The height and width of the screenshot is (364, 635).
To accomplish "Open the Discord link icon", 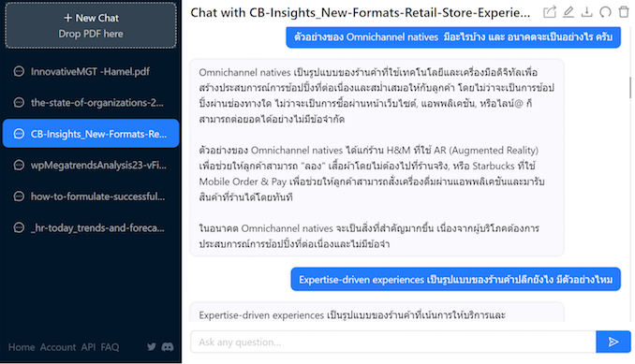I will tap(168, 346).
